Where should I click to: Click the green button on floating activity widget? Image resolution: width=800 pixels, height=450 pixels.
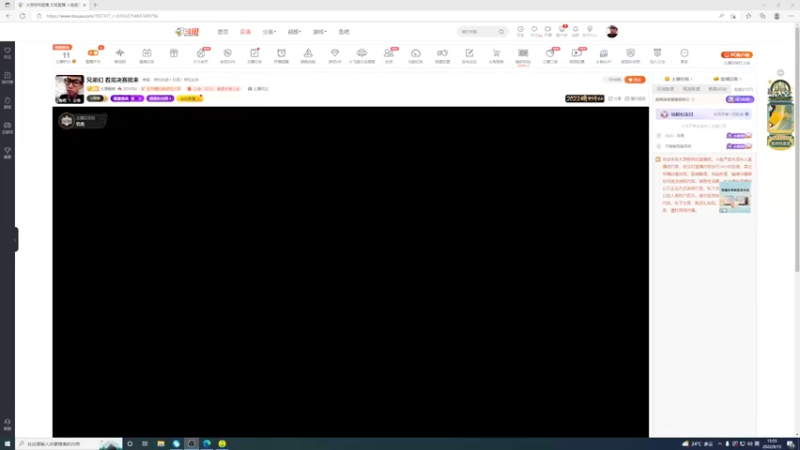(x=781, y=144)
